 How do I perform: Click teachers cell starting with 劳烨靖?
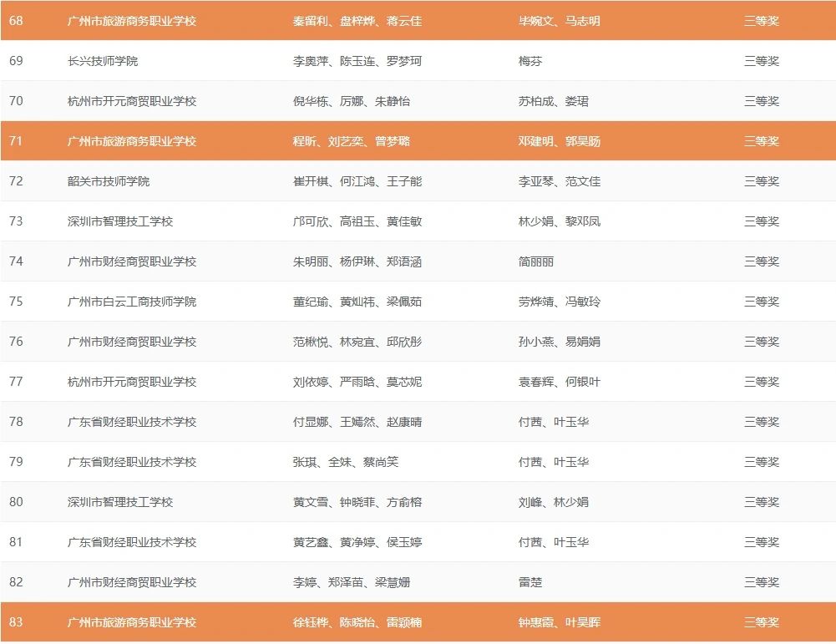click(x=560, y=302)
